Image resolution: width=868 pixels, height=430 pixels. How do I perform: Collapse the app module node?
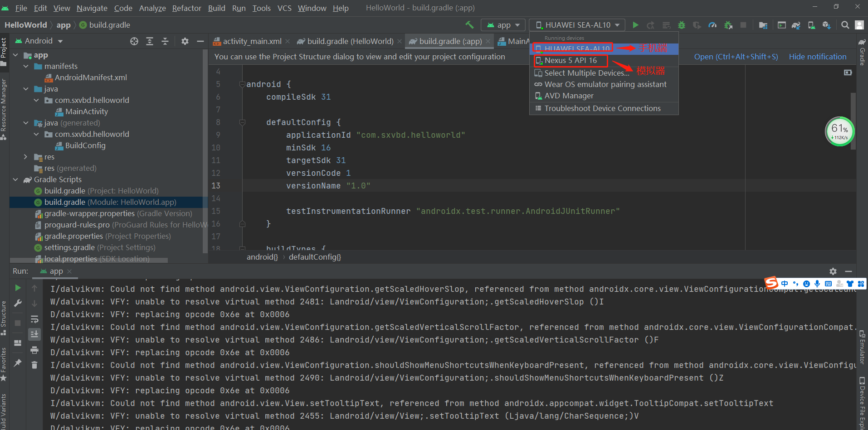point(15,55)
